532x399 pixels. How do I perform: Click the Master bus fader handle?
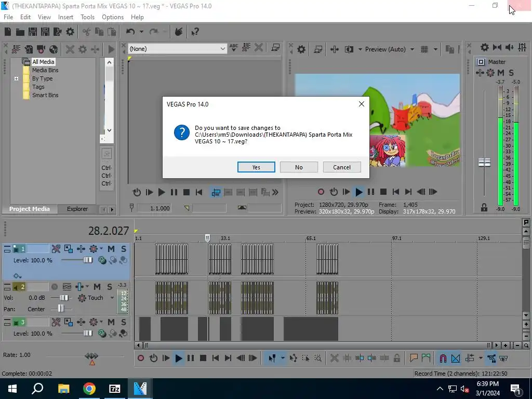[484, 163]
